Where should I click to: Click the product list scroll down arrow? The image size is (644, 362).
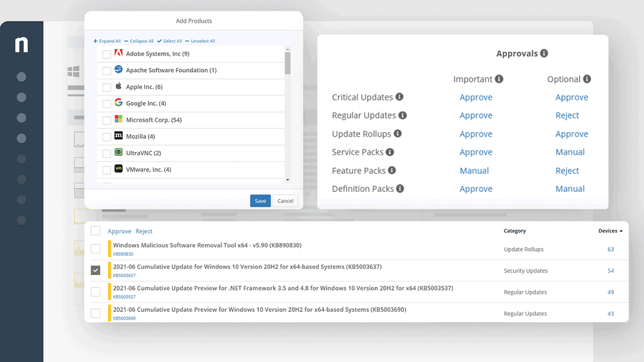287,180
